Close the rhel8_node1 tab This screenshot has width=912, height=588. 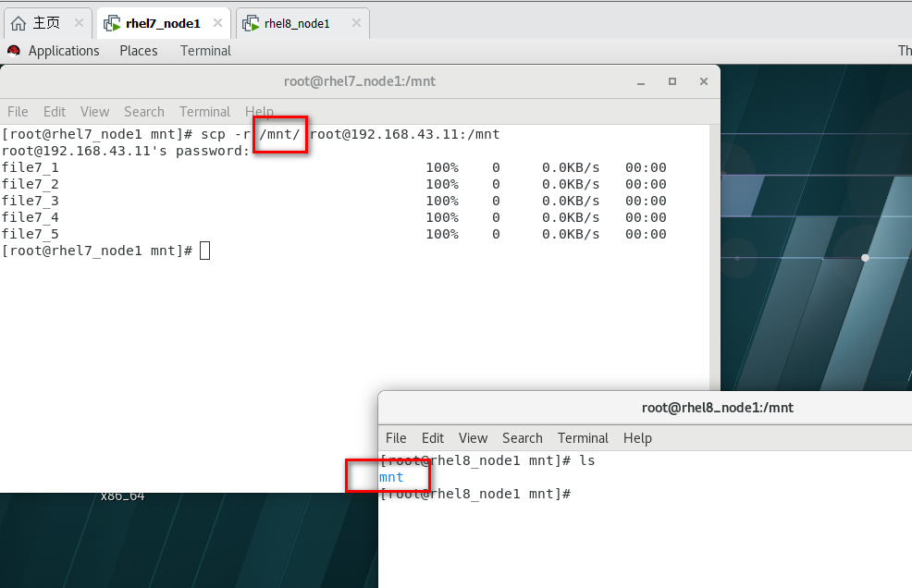(x=356, y=23)
